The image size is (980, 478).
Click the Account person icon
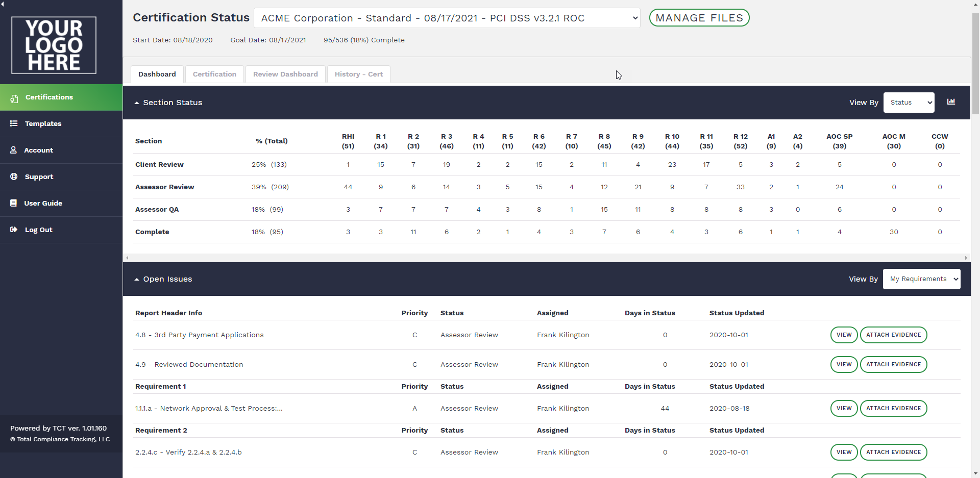tap(14, 150)
